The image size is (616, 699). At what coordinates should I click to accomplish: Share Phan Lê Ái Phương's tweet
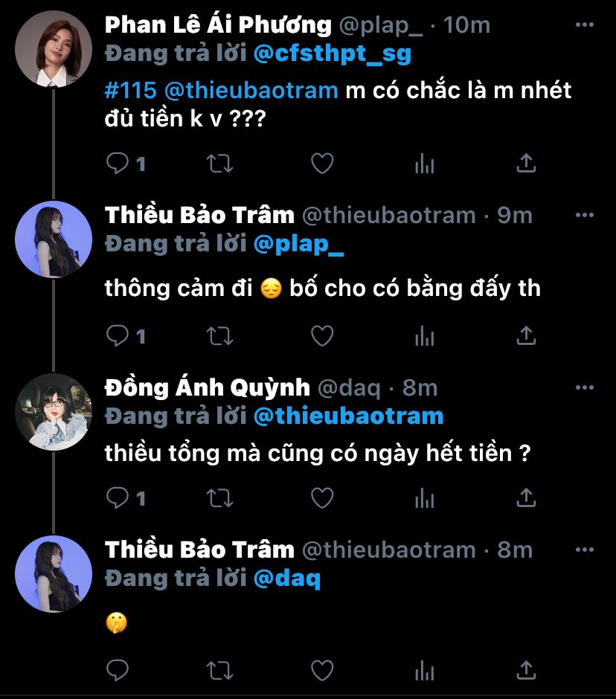(526, 163)
